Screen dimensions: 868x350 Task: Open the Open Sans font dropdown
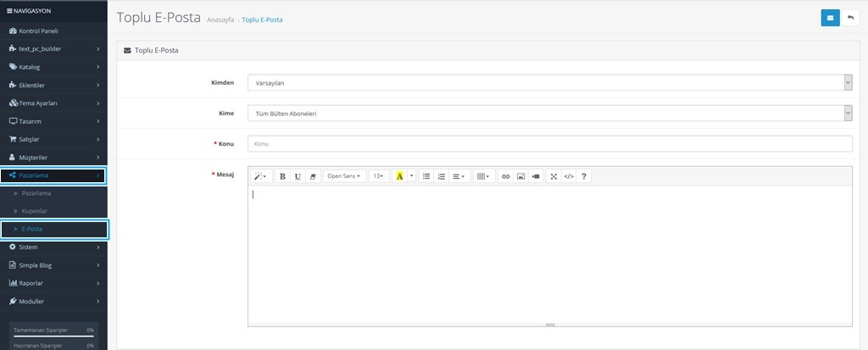click(x=343, y=176)
